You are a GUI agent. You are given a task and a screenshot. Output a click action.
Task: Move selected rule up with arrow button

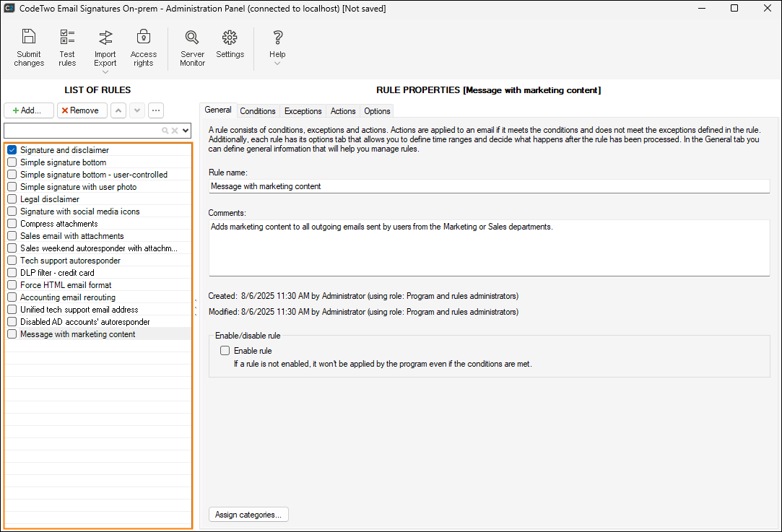(118, 110)
